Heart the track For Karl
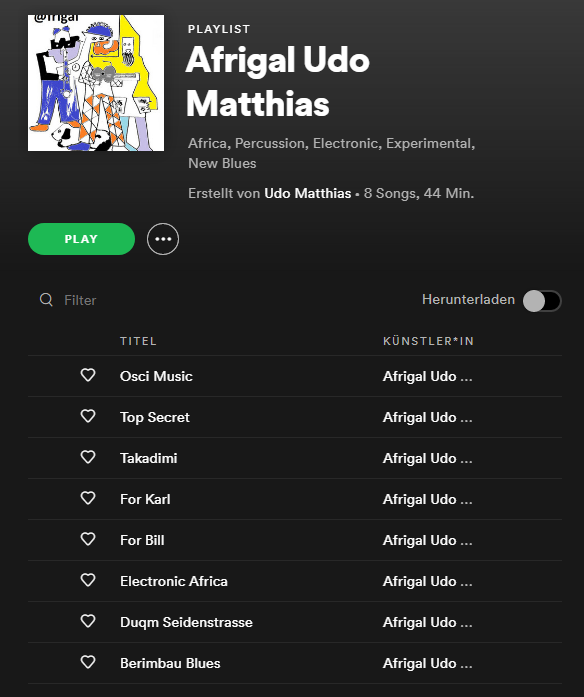The height and width of the screenshot is (697, 584). click(88, 498)
